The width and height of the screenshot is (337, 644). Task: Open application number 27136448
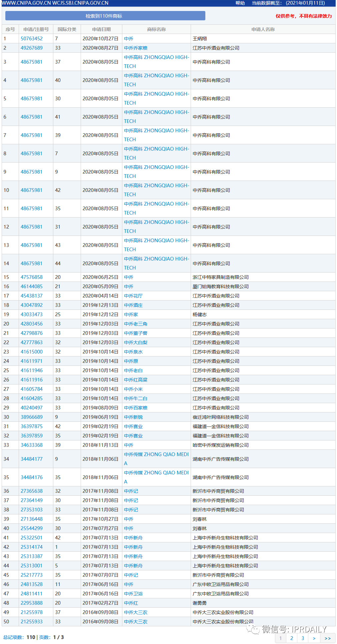click(x=32, y=519)
